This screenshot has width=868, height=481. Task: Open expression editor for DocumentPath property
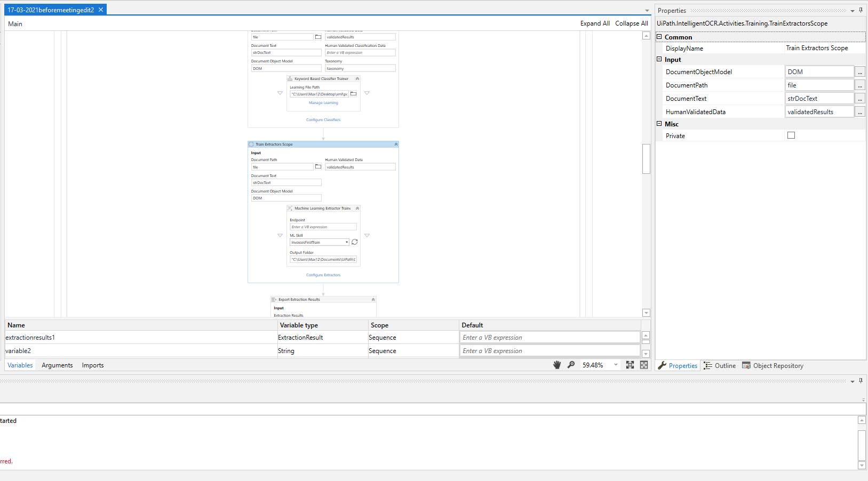coord(860,85)
